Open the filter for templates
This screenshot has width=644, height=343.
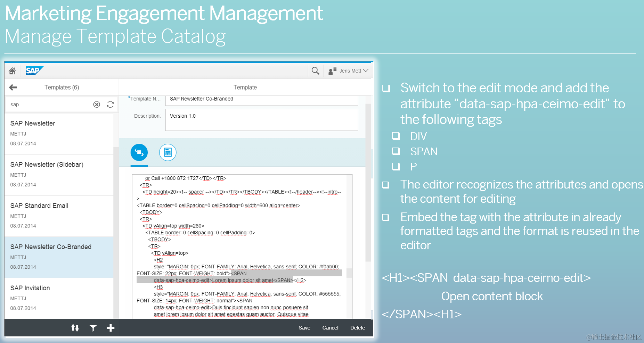(93, 327)
